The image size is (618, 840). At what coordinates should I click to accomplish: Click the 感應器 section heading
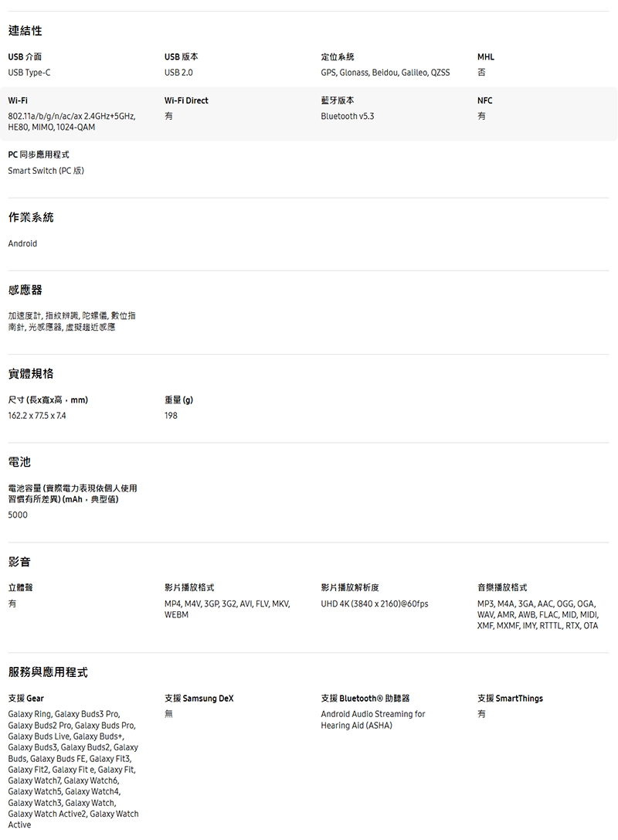tap(25, 290)
